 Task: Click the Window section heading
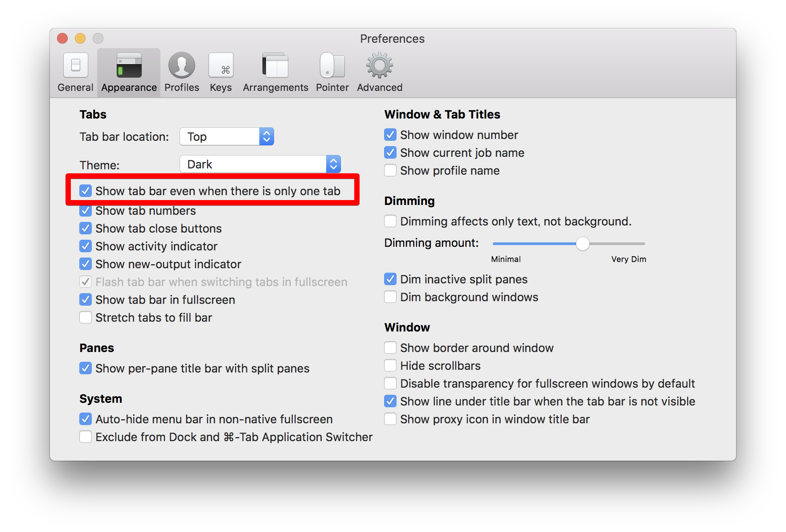pyautogui.click(x=407, y=327)
